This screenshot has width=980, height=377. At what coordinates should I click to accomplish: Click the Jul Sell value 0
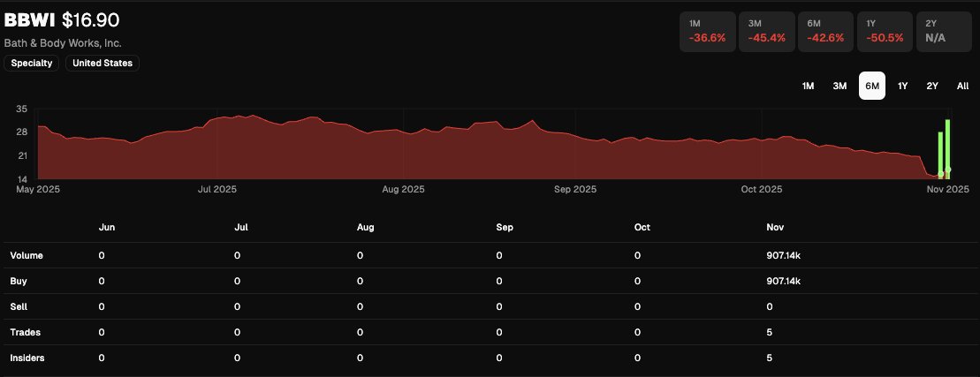[237, 306]
